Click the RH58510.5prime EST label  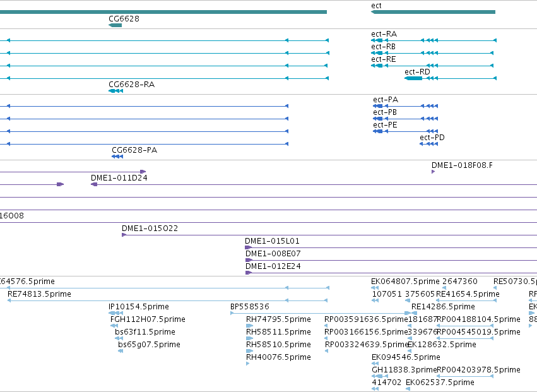point(278,345)
